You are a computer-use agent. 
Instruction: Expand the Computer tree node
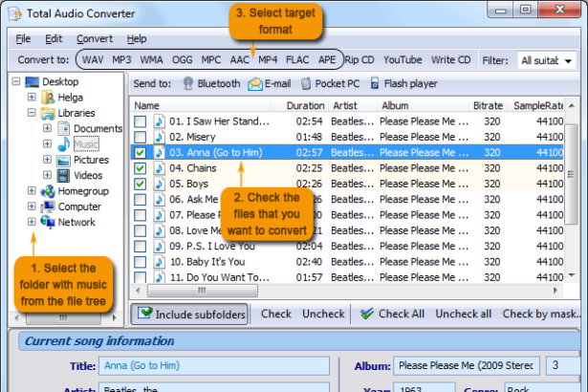click(33, 207)
